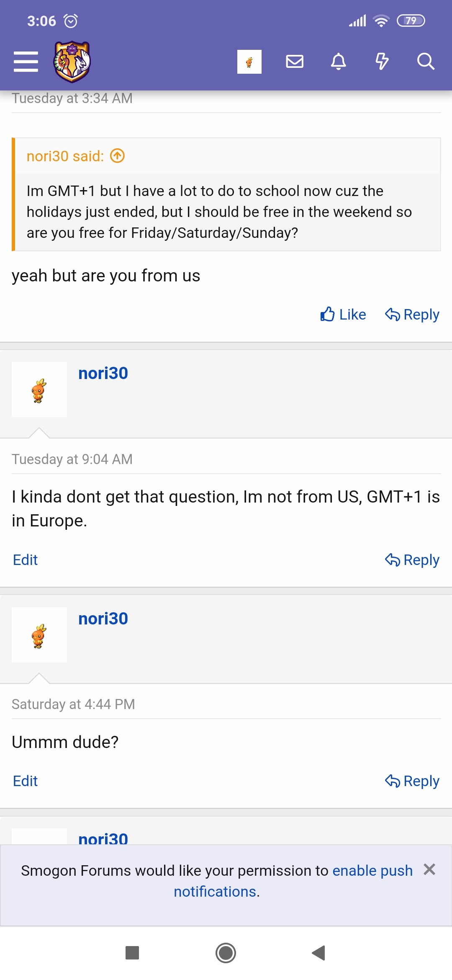Dismiss the push notification permission banner
This screenshot has height=980, width=452.
(429, 870)
